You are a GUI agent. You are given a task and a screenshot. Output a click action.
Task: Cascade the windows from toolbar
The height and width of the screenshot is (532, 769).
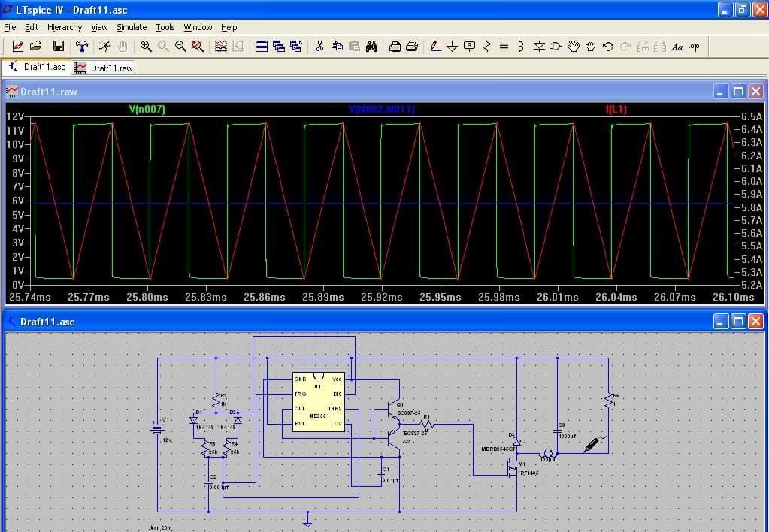click(x=279, y=47)
